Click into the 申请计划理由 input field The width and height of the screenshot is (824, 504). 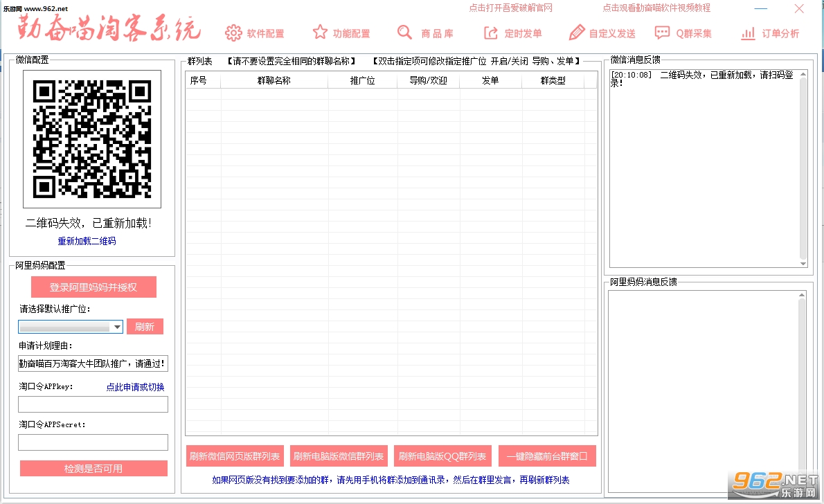coord(93,363)
